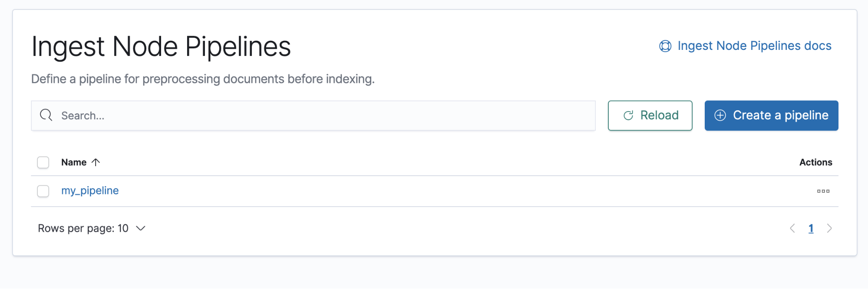Sort the table by the Name column
The height and width of the screenshot is (289, 868).
click(x=73, y=162)
